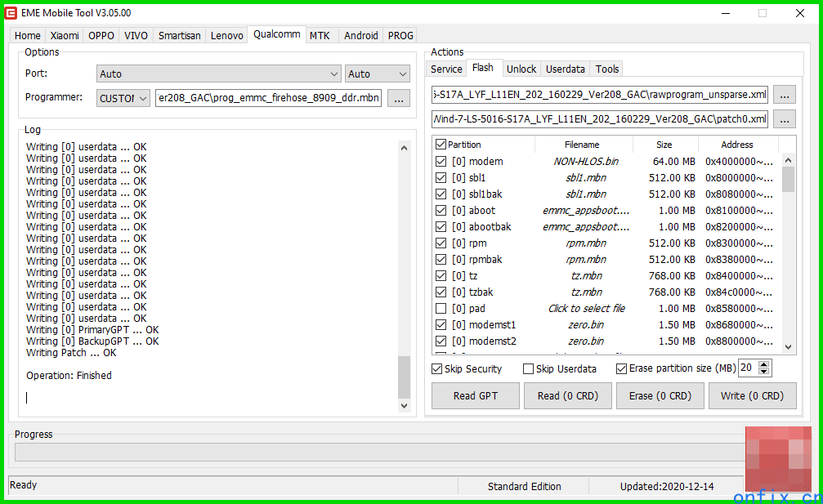Click the patch0.xml path field
The width and height of the screenshot is (823, 504).
tap(600, 119)
